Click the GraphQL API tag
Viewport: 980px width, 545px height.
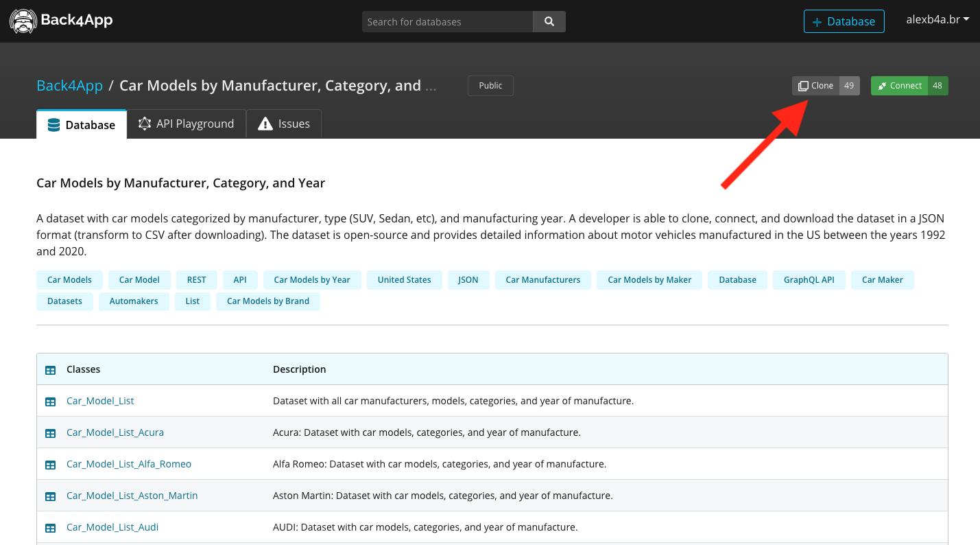pos(809,280)
